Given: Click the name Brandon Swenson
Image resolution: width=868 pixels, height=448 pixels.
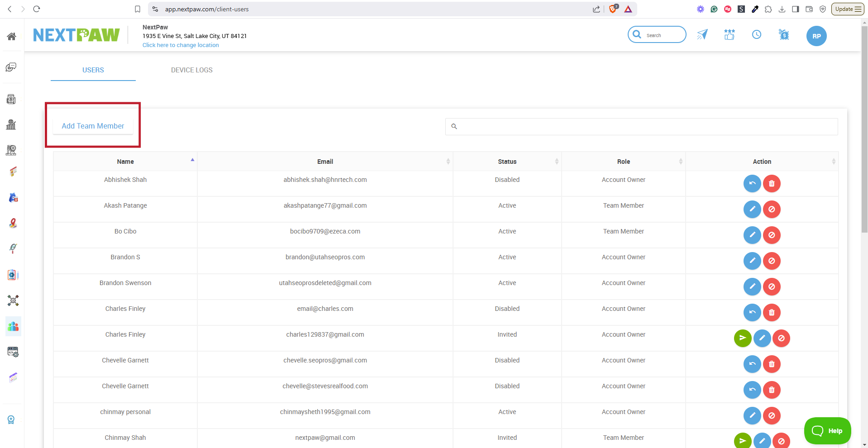Looking at the screenshot, I should [125, 283].
